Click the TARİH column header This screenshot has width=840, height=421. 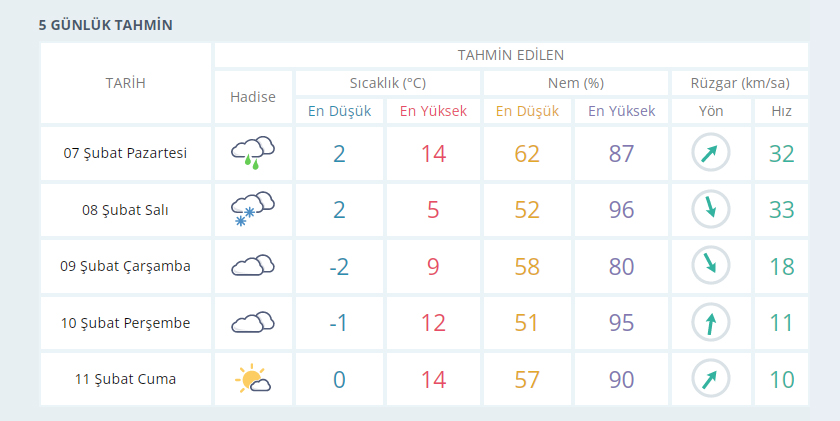tap(125, 83)
